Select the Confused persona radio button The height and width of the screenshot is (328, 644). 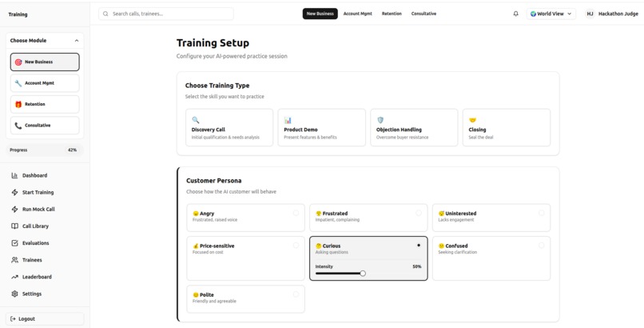(541, 246)
